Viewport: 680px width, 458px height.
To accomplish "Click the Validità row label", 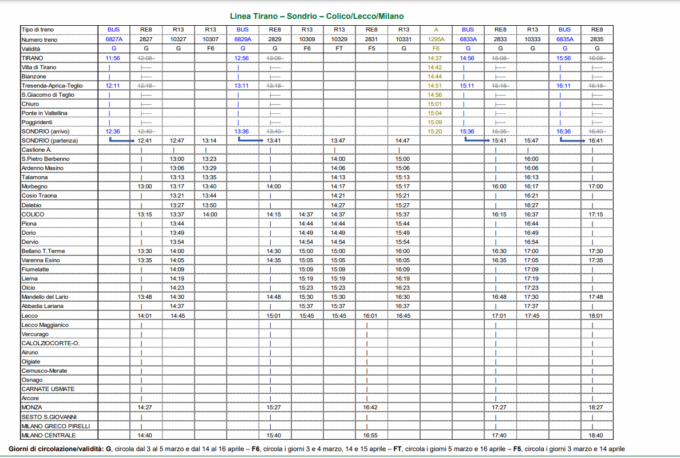I will (34, 49).
